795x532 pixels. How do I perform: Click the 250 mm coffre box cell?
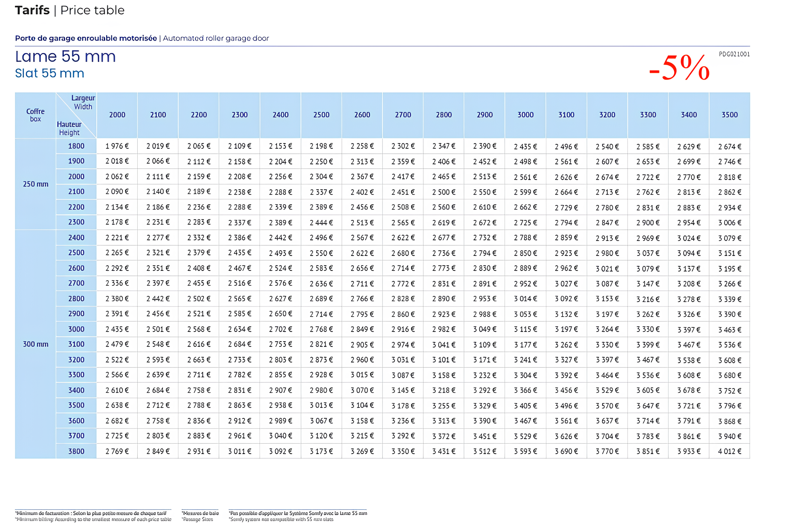[35, 184]
